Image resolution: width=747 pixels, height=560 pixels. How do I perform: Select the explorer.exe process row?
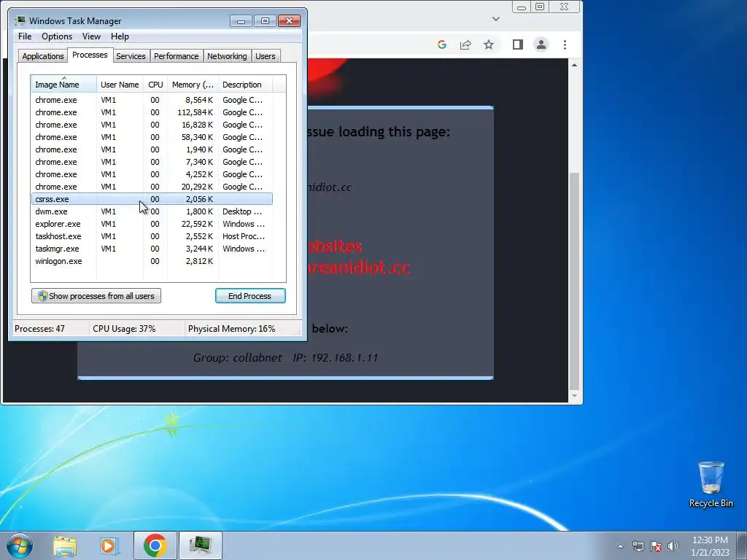tap(152, 224)
